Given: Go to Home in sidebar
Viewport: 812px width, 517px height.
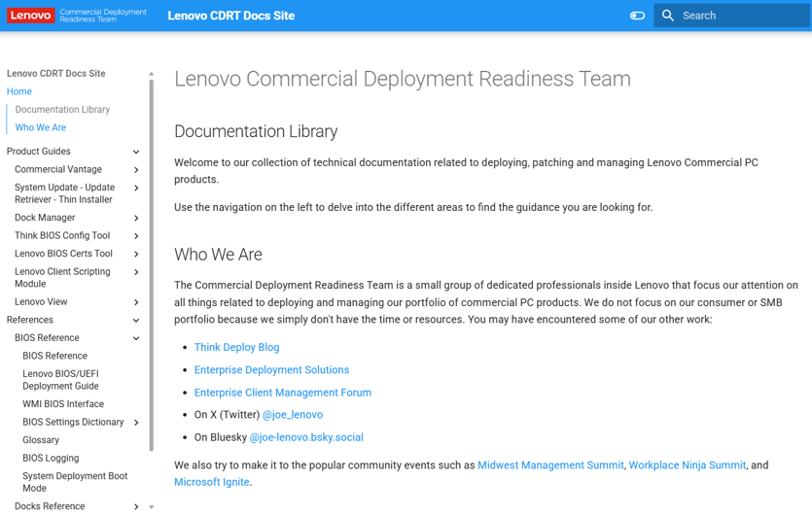Looking at the screenshot, I should (19, 91).
